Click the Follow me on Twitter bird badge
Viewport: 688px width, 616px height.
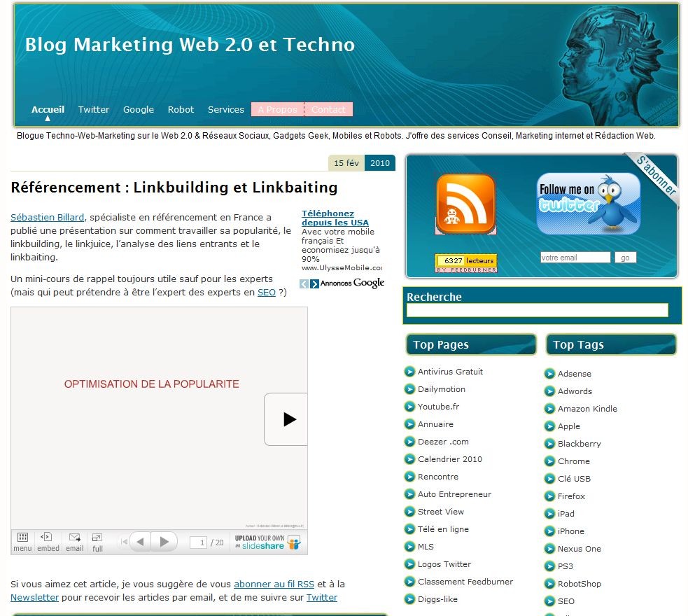(x=588, y=204)
